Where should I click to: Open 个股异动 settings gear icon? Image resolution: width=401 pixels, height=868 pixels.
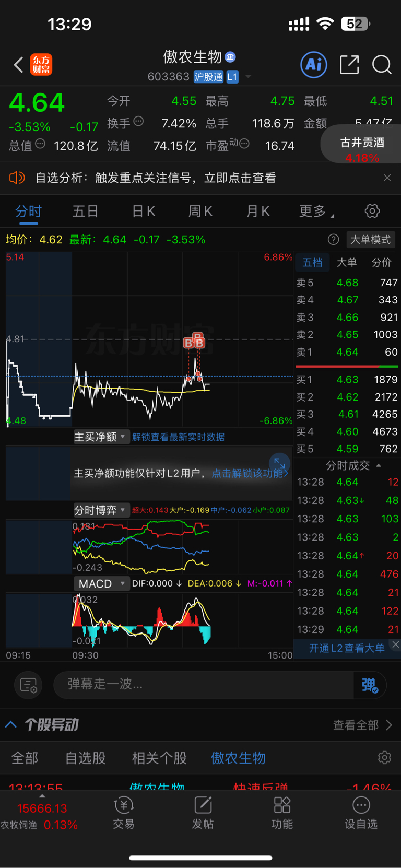click(x=384, y=757)
